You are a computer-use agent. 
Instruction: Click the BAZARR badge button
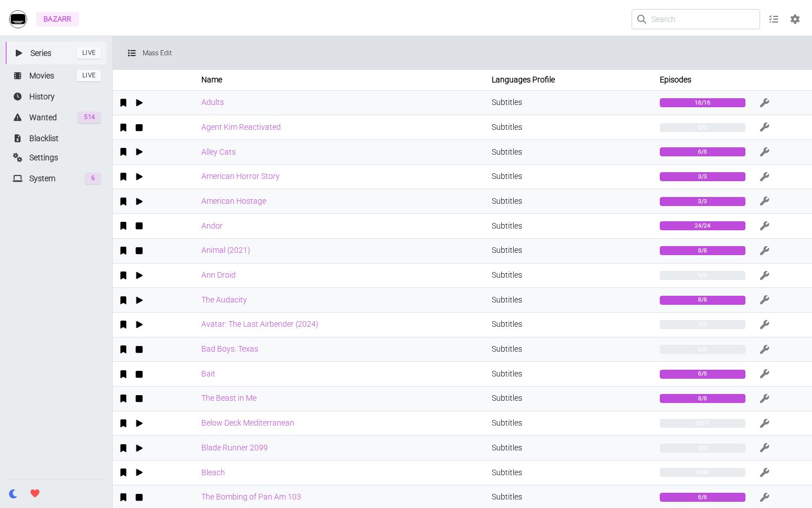pyautogui.click(x=58, y=19)
